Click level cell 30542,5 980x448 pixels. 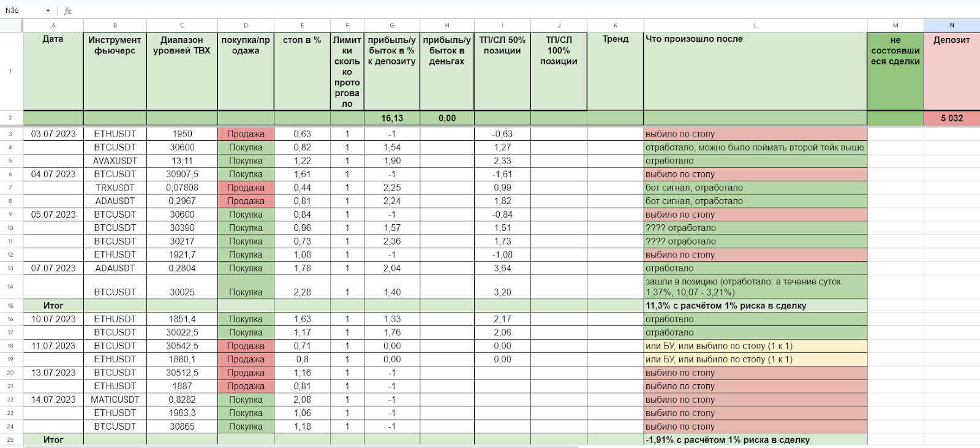182,346
